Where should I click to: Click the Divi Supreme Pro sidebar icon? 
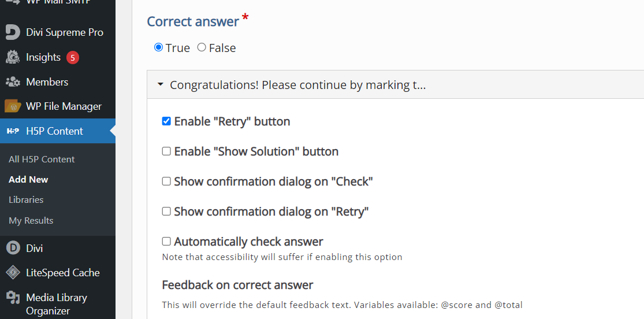coord(13,32)
